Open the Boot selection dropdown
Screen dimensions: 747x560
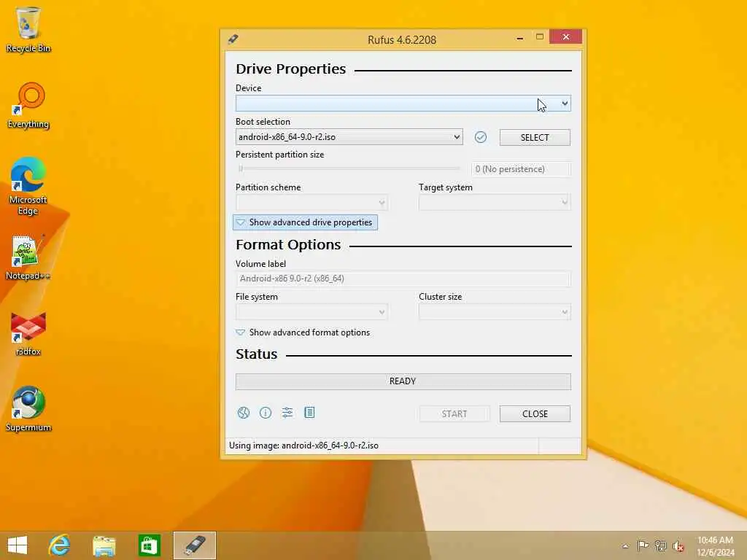pyautogui.click(x=349, y=137)
